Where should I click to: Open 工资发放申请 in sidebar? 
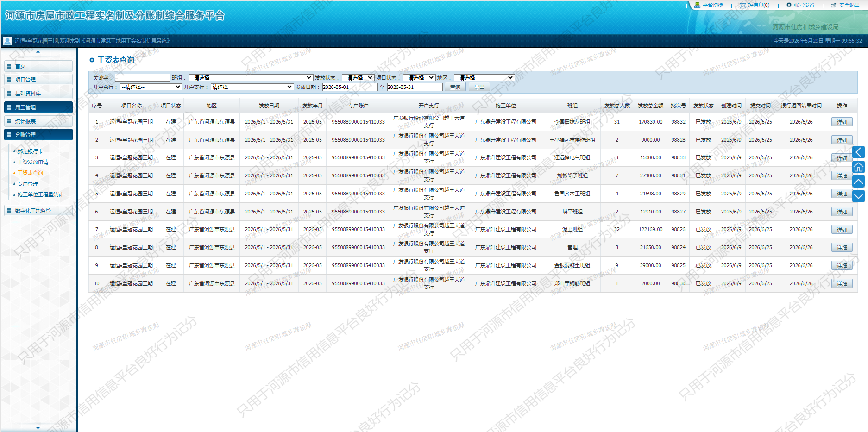click(x=33, y=162)
